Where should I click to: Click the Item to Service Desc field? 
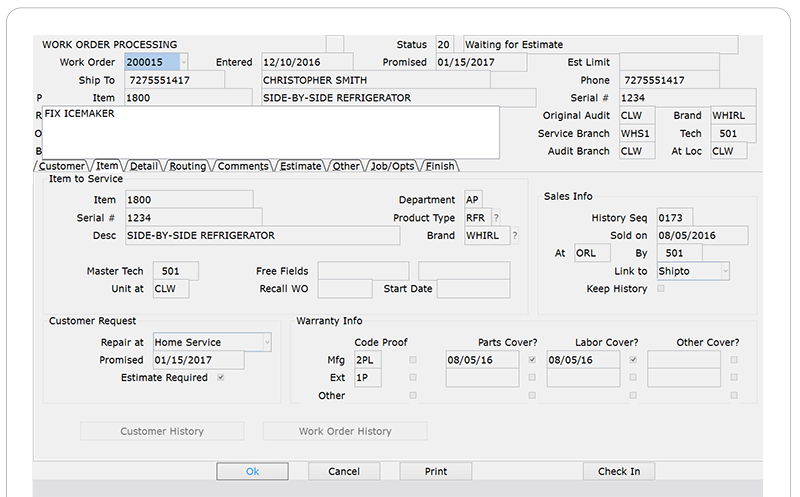(x=262, y=236)
